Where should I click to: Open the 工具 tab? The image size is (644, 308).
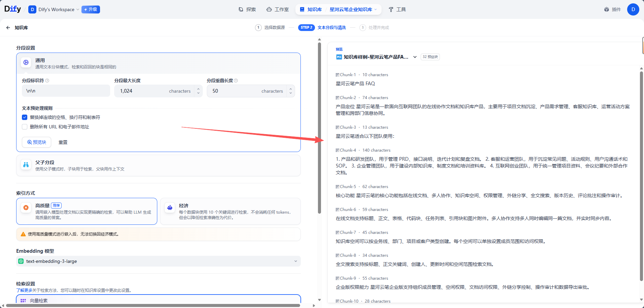pyautogui.click(x=397, y=9)
